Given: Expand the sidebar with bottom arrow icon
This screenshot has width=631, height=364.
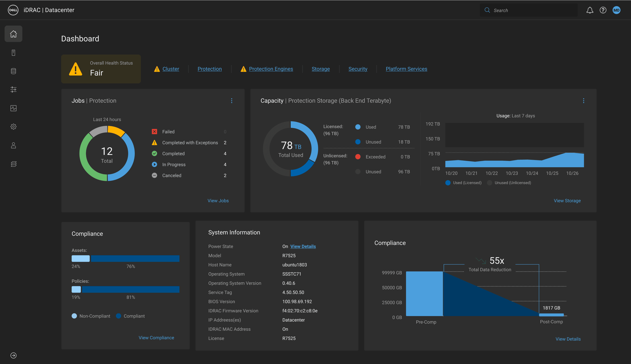Looking at the screenshot, I should coord(14,355).
